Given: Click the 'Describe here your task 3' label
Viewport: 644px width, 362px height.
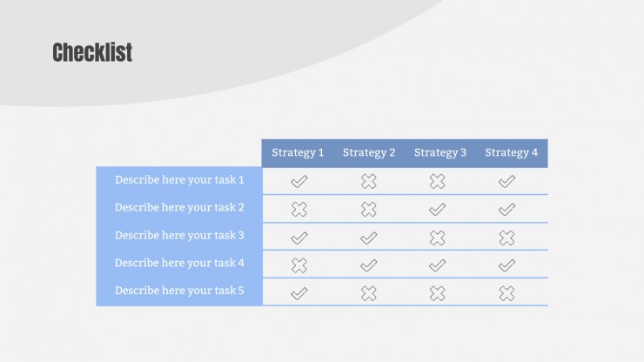Looking at the screenshot, I should [179, 236].
